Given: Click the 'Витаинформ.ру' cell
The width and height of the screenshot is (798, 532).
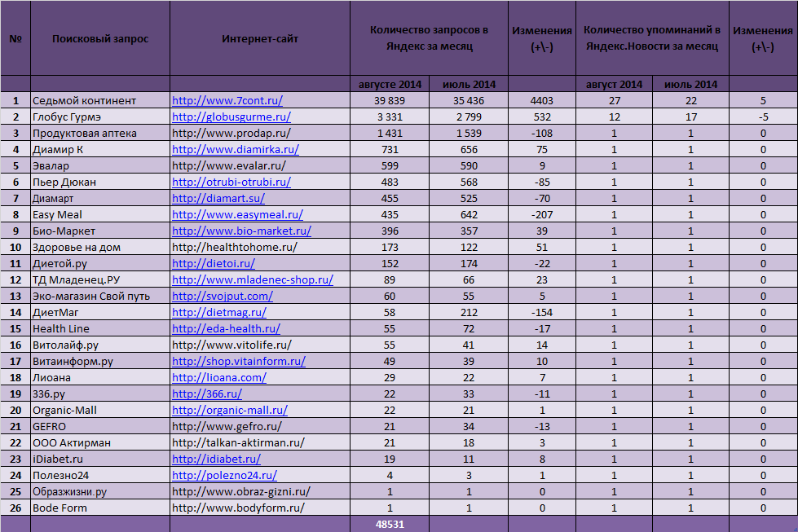Looking at the screenshot, I should 100,361.
